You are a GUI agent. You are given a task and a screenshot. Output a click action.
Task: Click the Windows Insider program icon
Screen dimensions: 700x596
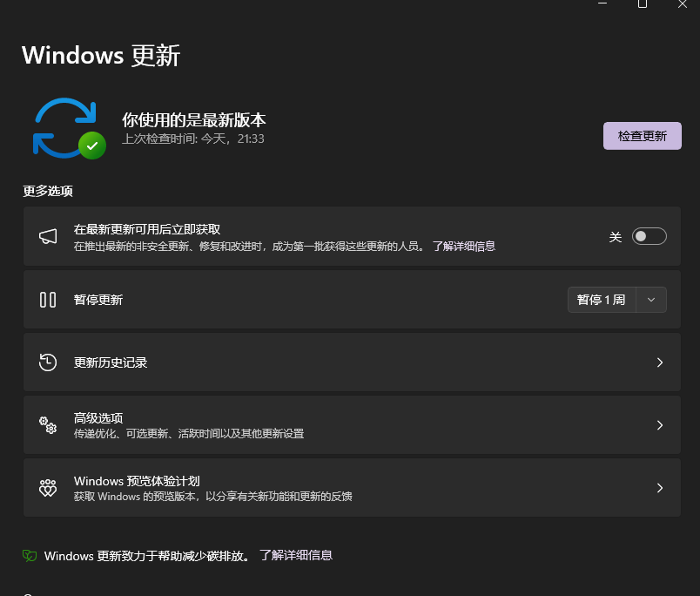(48, 488)
